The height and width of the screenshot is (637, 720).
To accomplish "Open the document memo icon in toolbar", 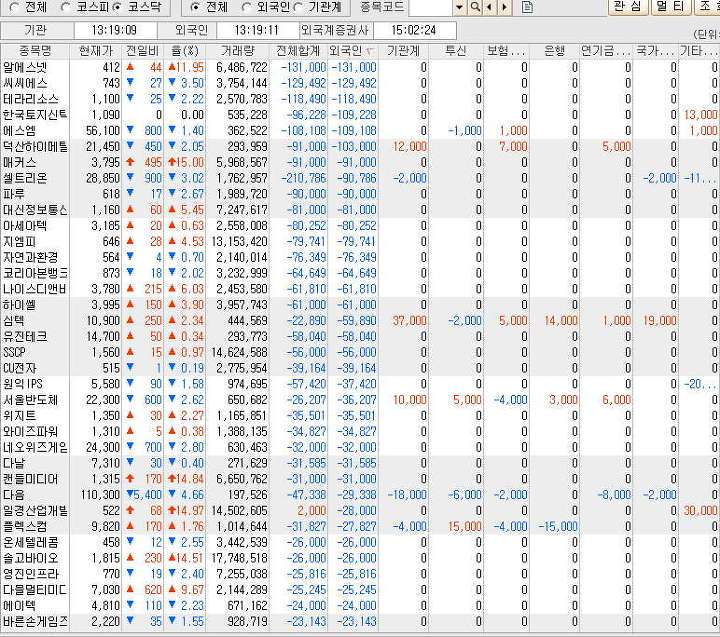I will (528, 7).
